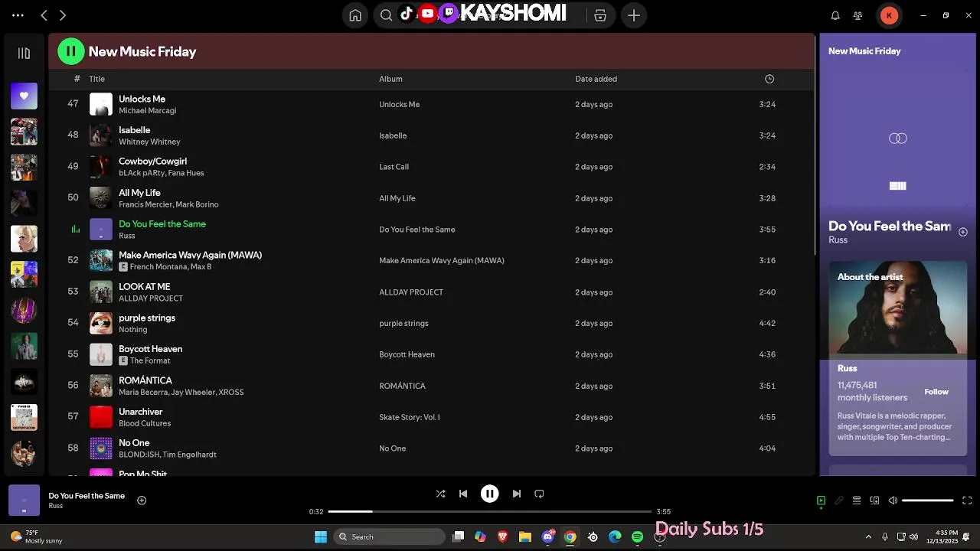The height and width of the screenshot is (551, 980).
Task: Sort tracks by Title column
Action: click(96, 79)
